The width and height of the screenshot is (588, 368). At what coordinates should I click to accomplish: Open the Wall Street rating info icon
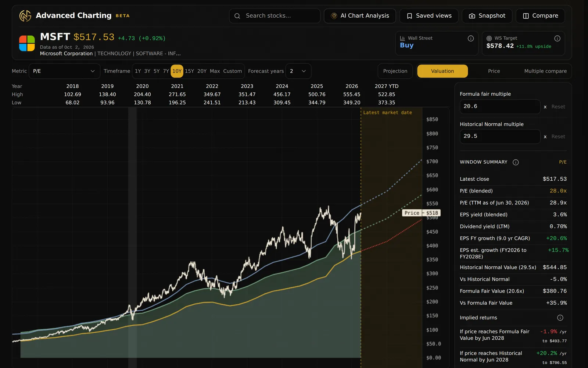point(471,38)
